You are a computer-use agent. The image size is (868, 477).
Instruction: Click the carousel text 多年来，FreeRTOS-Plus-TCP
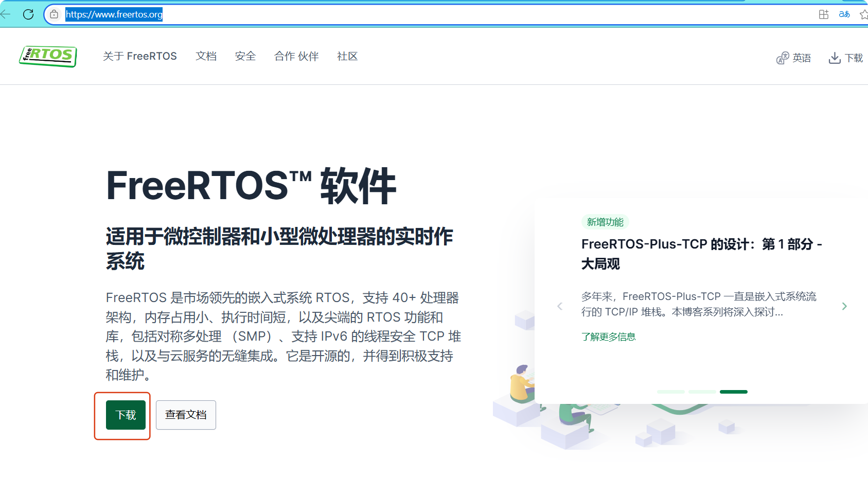699,304
